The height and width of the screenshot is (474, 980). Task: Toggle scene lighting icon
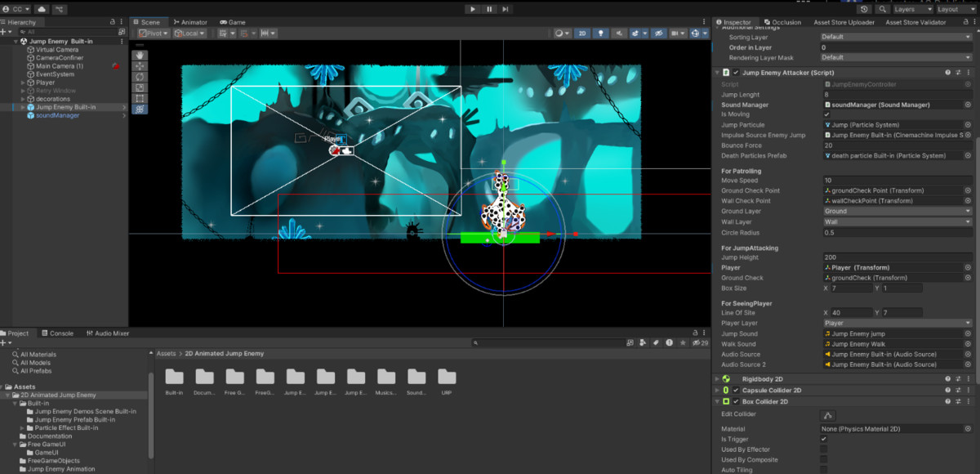point(601,34)
